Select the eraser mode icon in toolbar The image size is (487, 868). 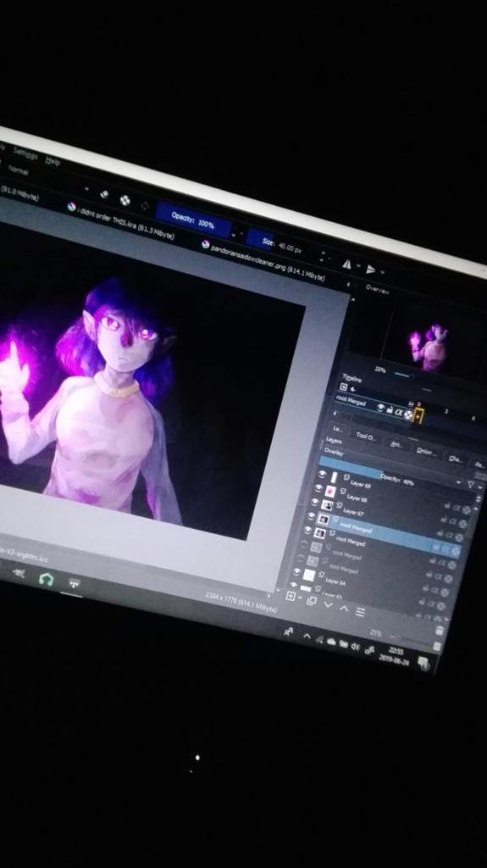point(104,194)
